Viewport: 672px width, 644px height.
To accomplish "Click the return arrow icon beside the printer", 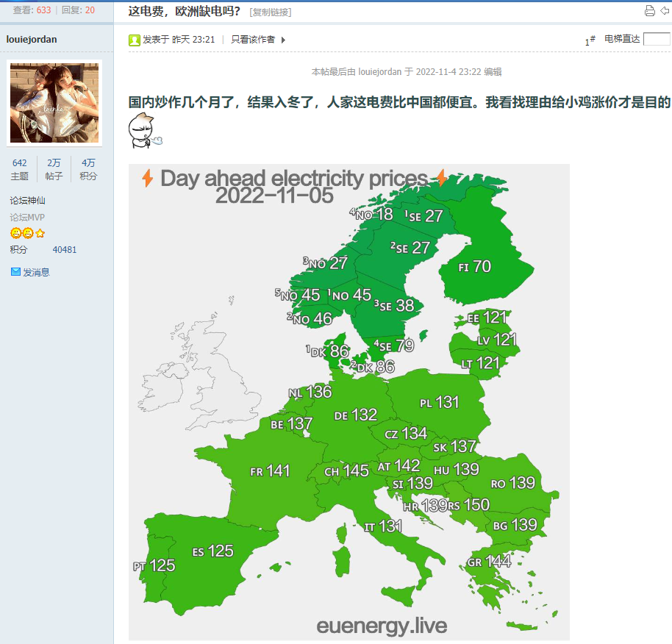I will pos(666,10).
